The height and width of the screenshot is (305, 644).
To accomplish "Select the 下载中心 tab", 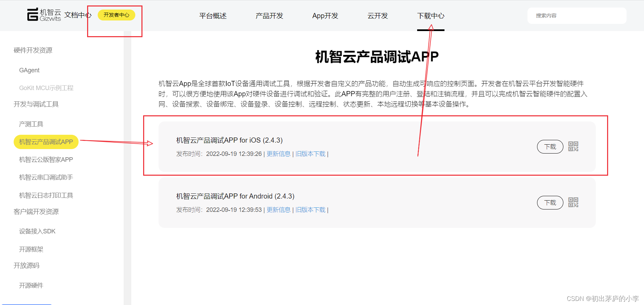I will (x=431, y=16).
